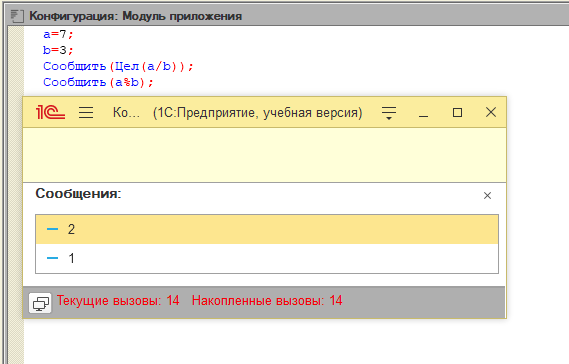569x364 pixels.
Task: Click the window title (1С:Предприятие, учебная версия)
Action: tap(258, 113)
